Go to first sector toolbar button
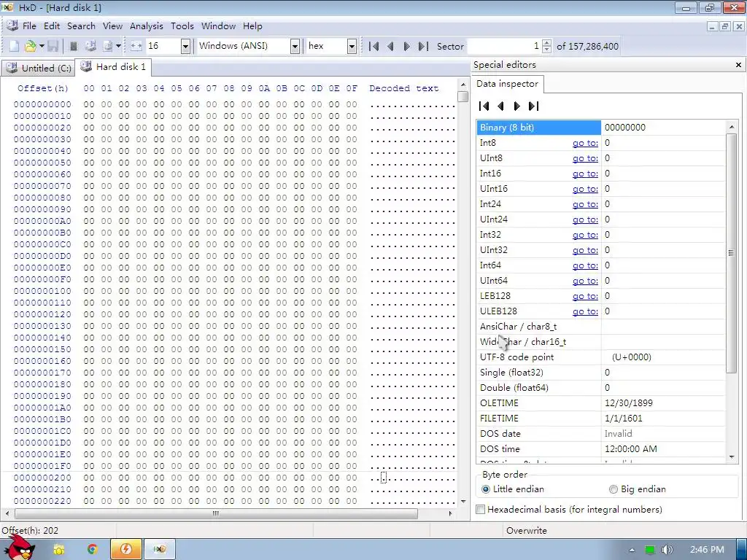This screenshot has height=560, width=747. point(374,46)
